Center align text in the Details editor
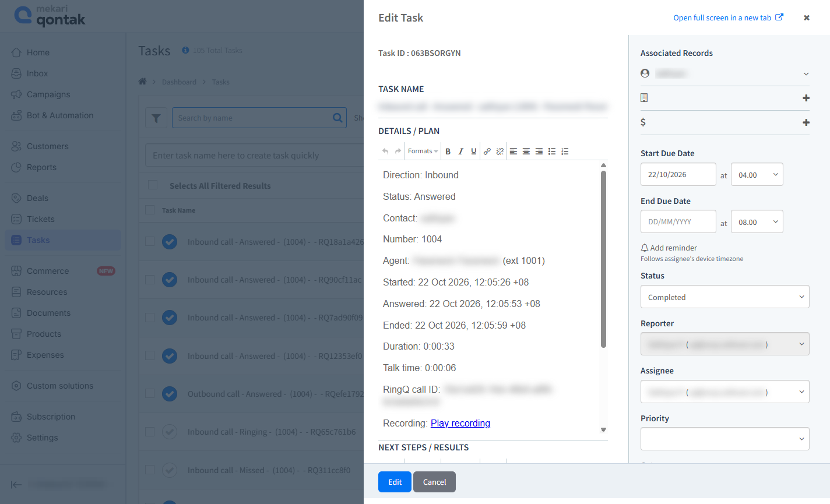830x504 pixels. (526, 151)
